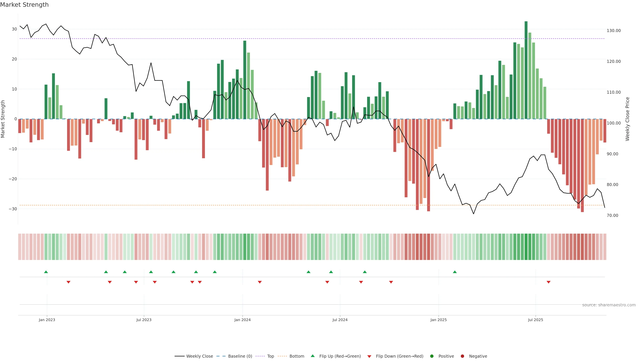Click the green Flip Up triangle legend icon
The width and height of the screenshot is (644, 362).
pyautogui.click(x=312, y=356)
